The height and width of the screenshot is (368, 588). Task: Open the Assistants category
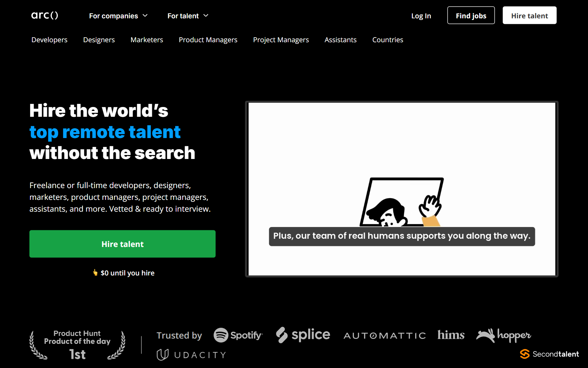coord(340,40)
